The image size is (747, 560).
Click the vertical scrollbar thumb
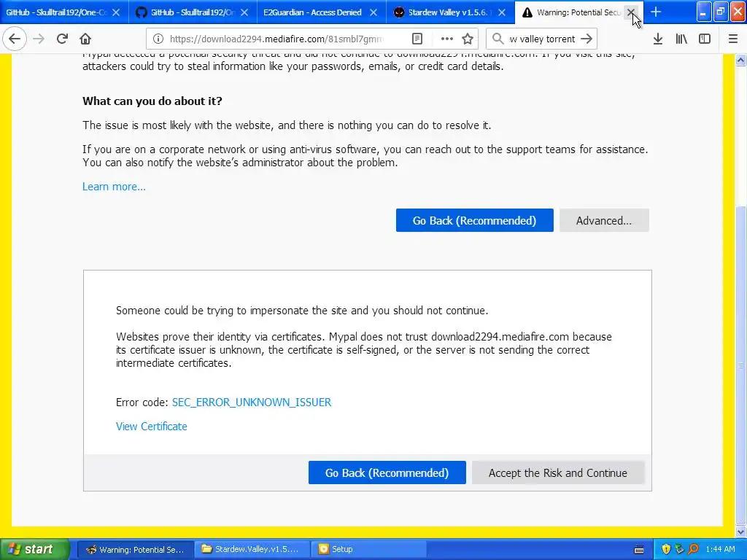(x=740, y=365)
